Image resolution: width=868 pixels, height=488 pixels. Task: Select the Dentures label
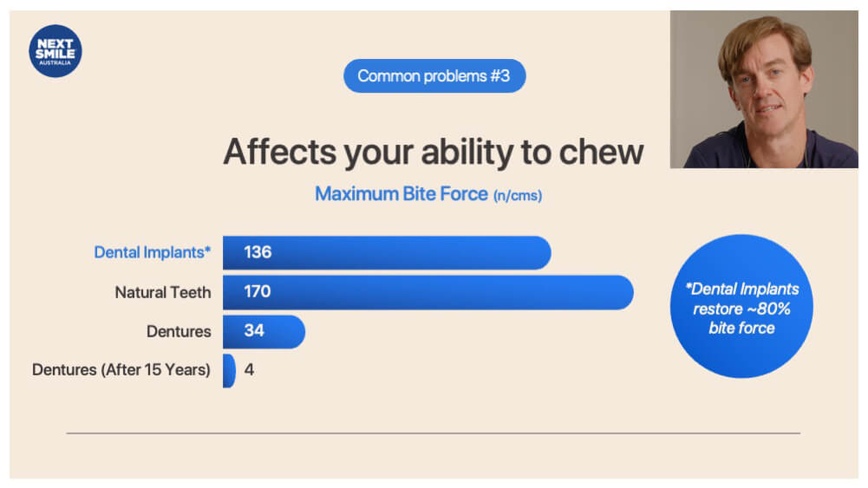point(179,331)
